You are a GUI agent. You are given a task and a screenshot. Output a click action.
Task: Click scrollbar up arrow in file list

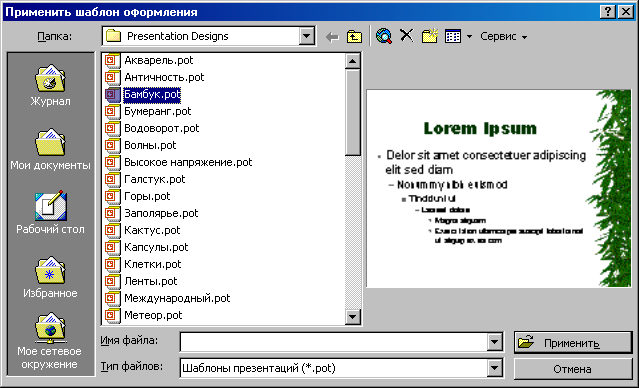[x=353, y=61]
